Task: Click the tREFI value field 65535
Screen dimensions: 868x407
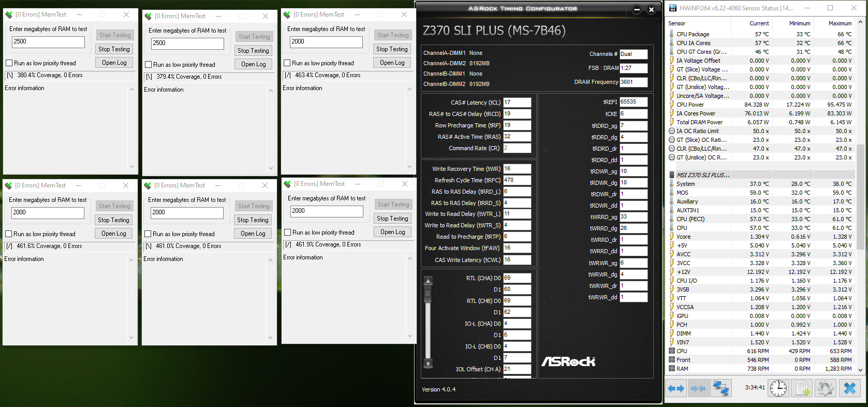Action: (x=634, y=102)
